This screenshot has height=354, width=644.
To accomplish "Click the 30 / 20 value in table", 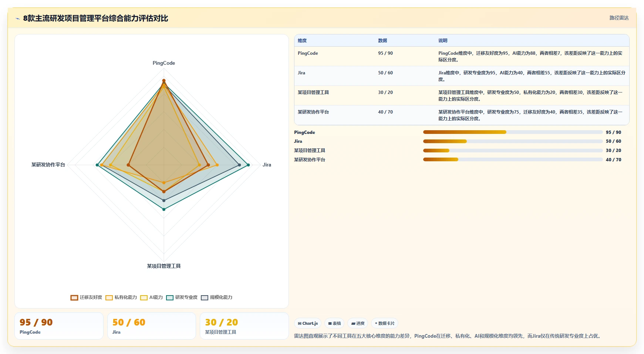I will click(385, 92).
